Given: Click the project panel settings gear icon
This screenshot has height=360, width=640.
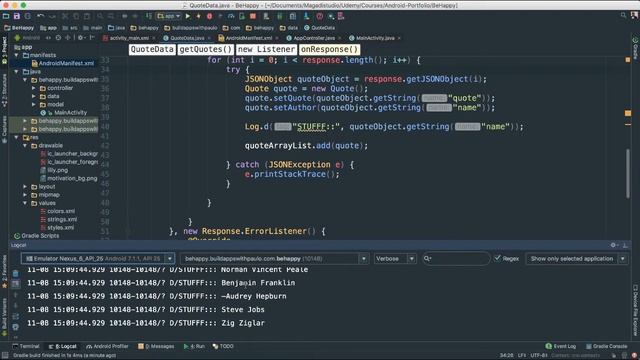Looking at the screenshot, I should pyautogui.click(x=80, y=38).
